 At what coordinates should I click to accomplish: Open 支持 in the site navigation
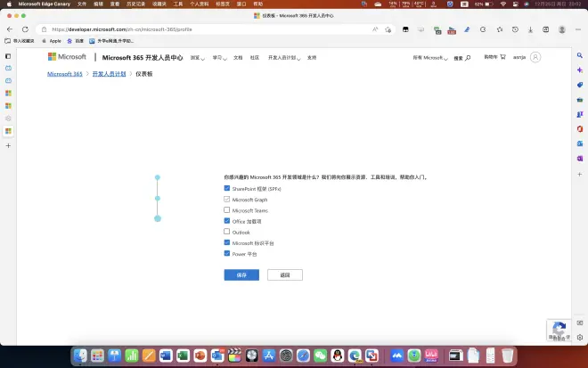click(312, 58)
